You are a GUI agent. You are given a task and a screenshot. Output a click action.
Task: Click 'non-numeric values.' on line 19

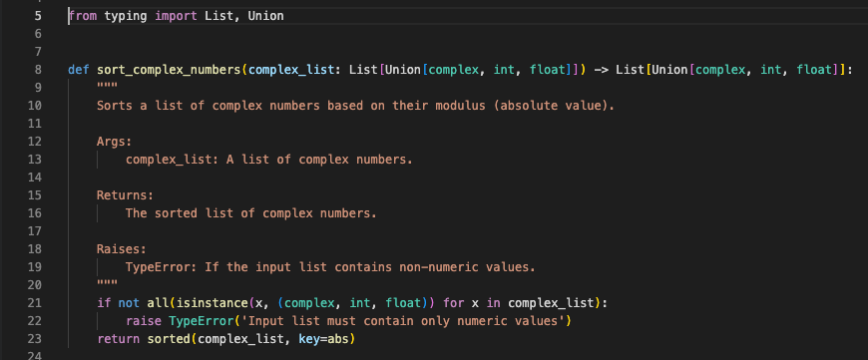point(467,267)
